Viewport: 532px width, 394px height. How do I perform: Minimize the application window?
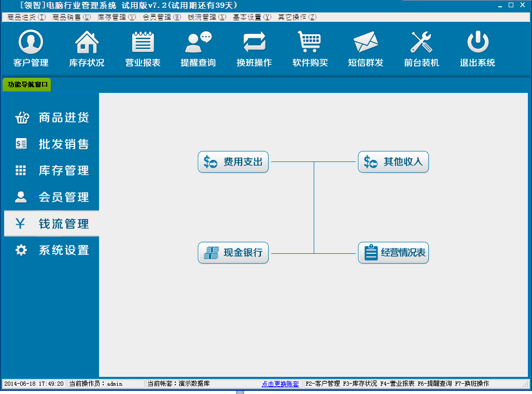(500, 5)
